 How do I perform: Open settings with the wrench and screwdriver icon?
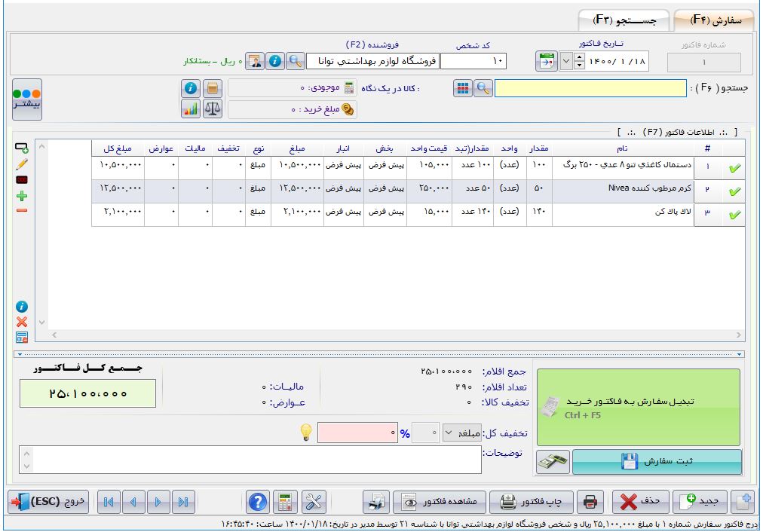[x=311, y=501]
